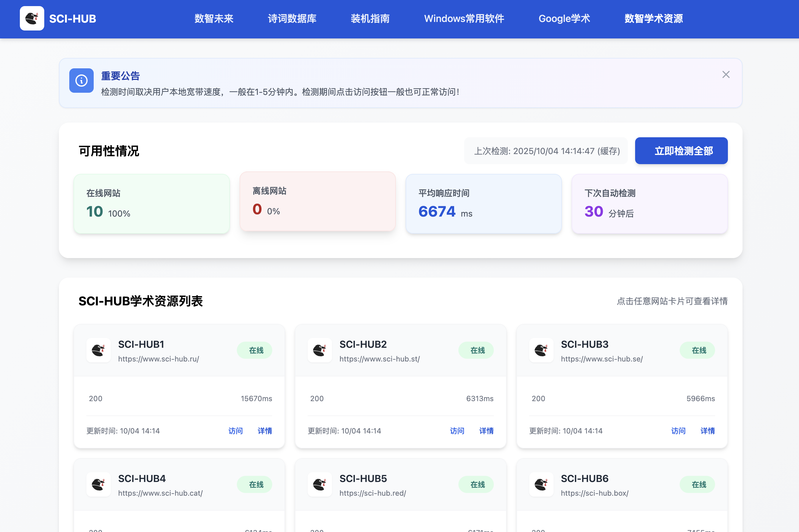This screenshot has height=532, width=799.
Task: Open the Google学术 menu item
Action: pos(564,19)
